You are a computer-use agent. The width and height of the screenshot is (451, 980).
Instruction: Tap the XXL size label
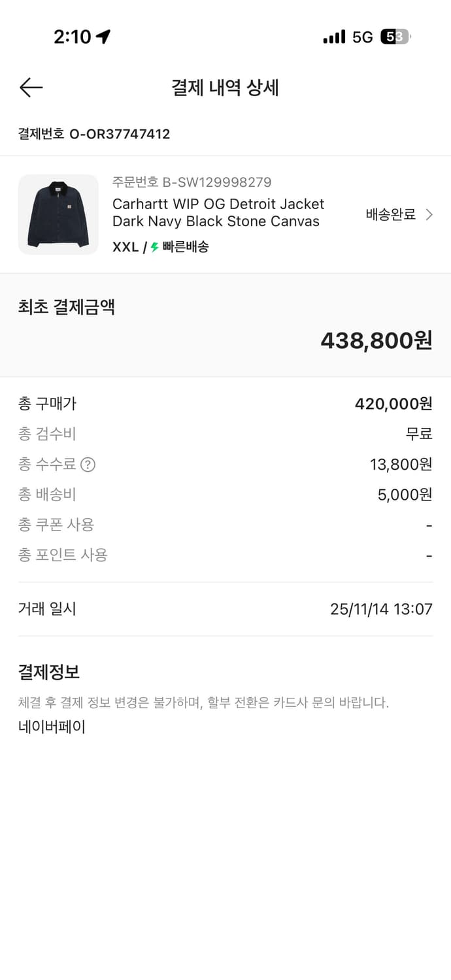pos(124,247)
